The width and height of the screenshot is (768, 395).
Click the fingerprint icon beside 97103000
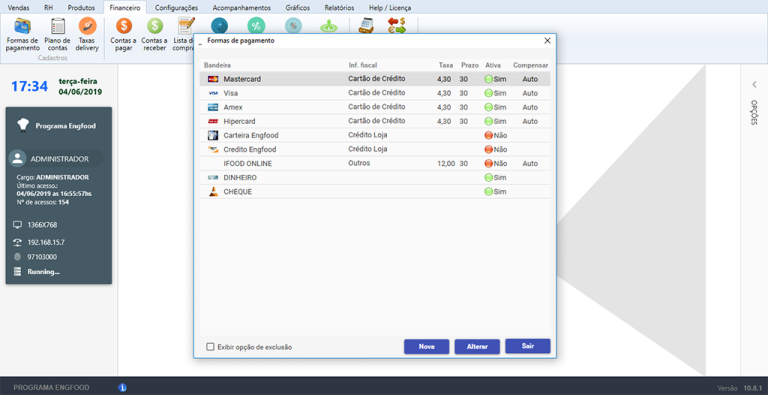pyautogui.click(x=18, y=257)
